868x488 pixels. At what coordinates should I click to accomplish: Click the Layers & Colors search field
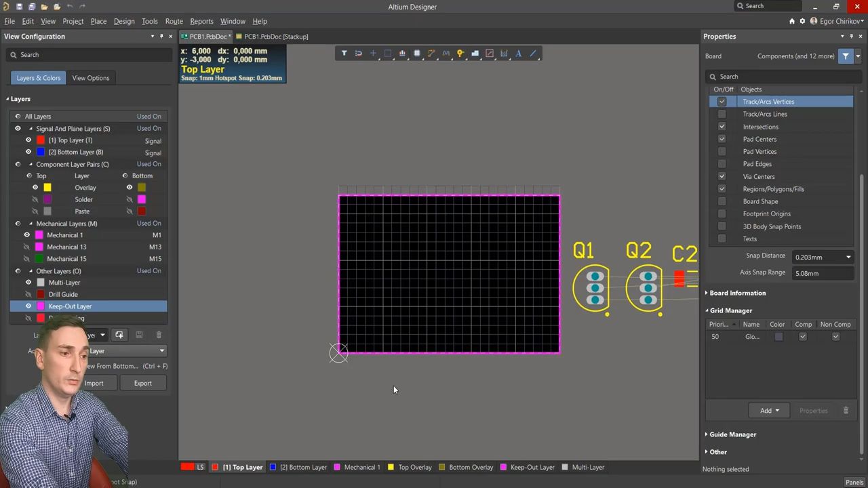[x=88, y=55]
